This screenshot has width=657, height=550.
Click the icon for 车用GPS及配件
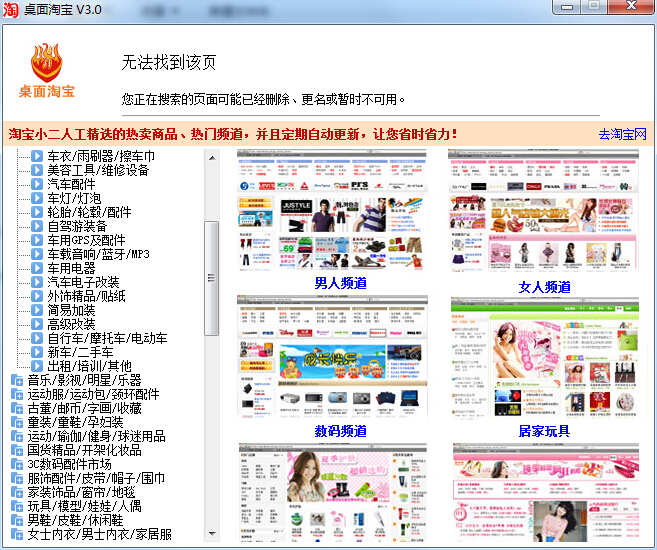(x=37, y=240)
